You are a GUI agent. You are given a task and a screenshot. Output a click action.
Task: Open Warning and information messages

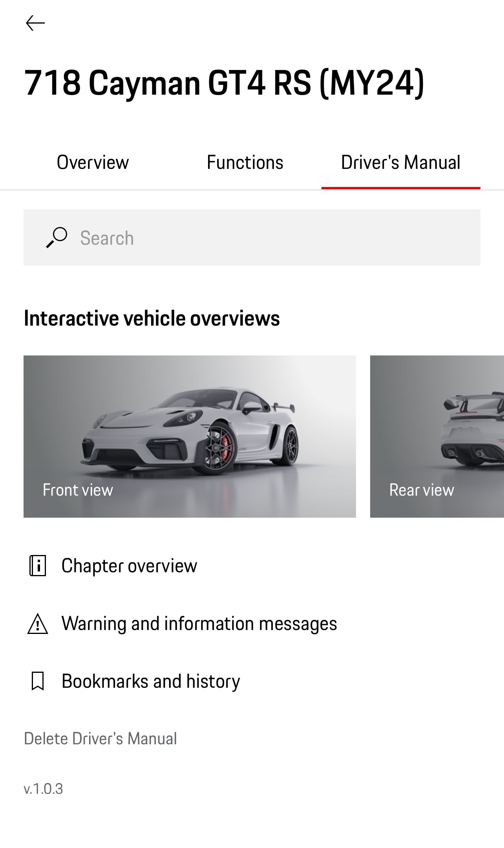199,624
